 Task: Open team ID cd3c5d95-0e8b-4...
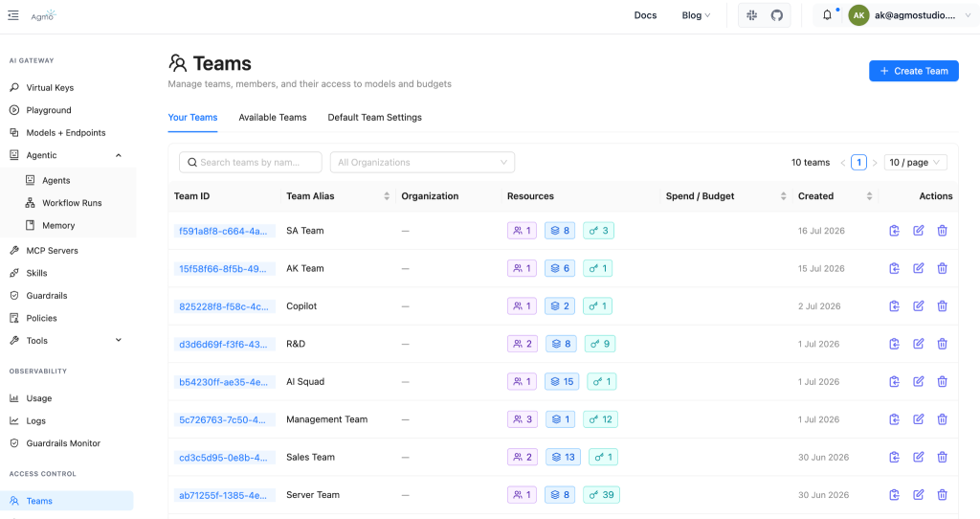tap(223, 458)
